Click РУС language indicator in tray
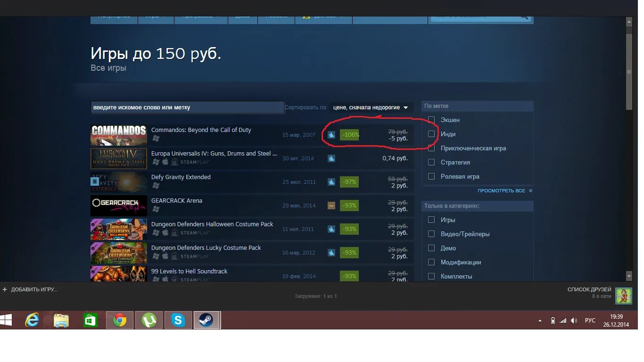644x362 pixels. point(590,321)
